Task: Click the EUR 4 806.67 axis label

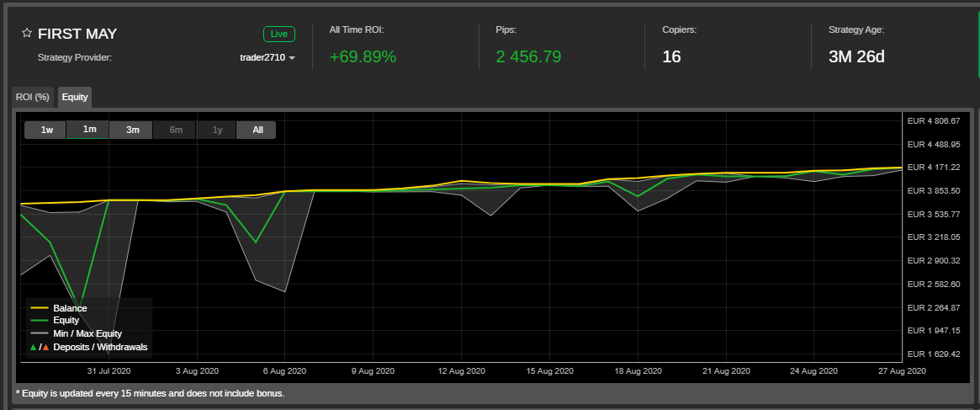Action: 934,120
